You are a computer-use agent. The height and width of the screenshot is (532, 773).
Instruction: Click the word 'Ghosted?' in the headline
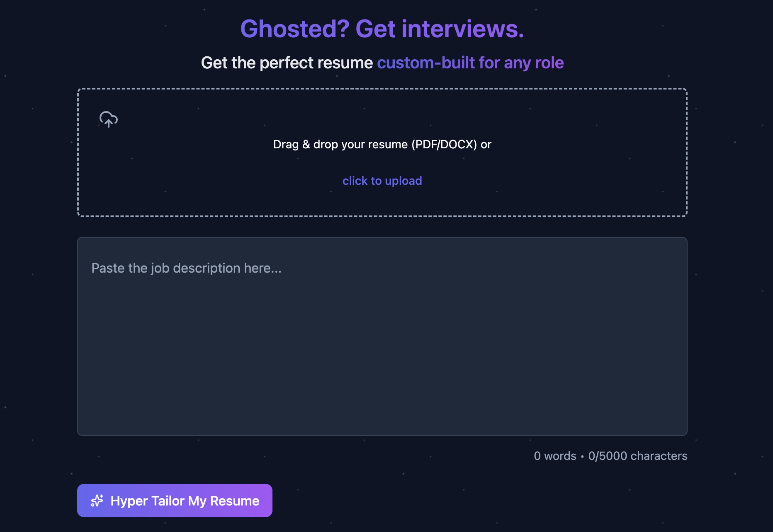[295, 29]
